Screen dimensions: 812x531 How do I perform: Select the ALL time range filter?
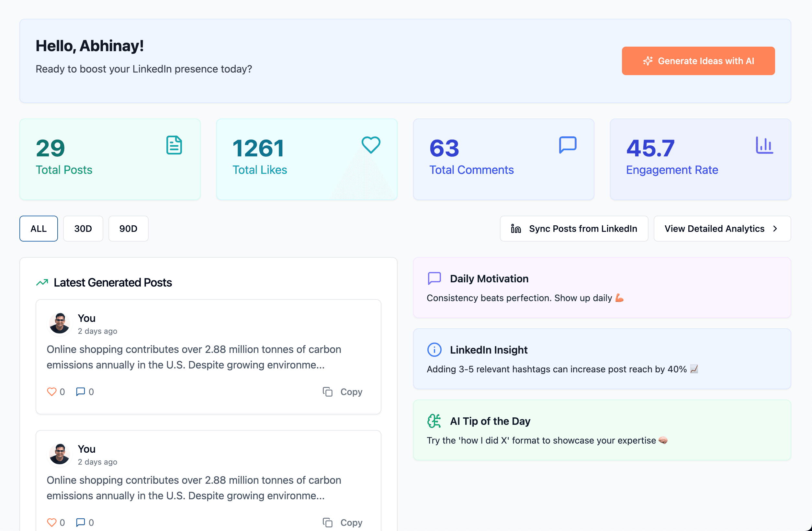[39, 229]
